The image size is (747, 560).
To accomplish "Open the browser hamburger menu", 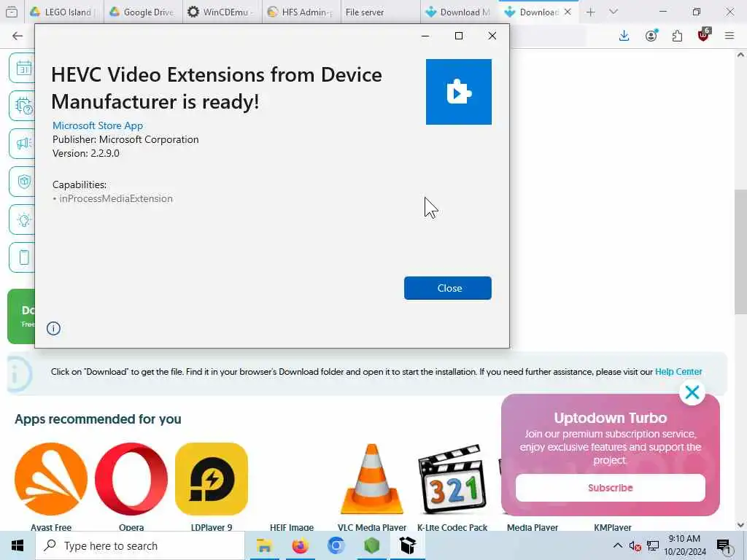I will click(729, 36).
